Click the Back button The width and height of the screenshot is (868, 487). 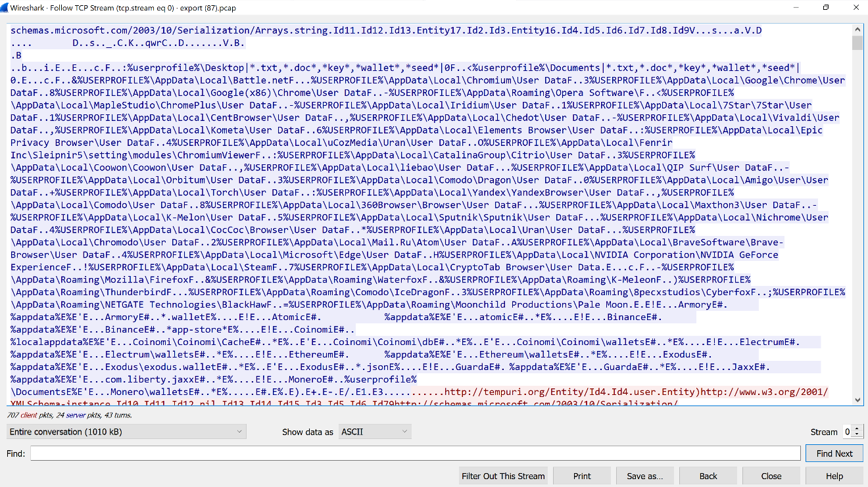click(x=708, y=476)
